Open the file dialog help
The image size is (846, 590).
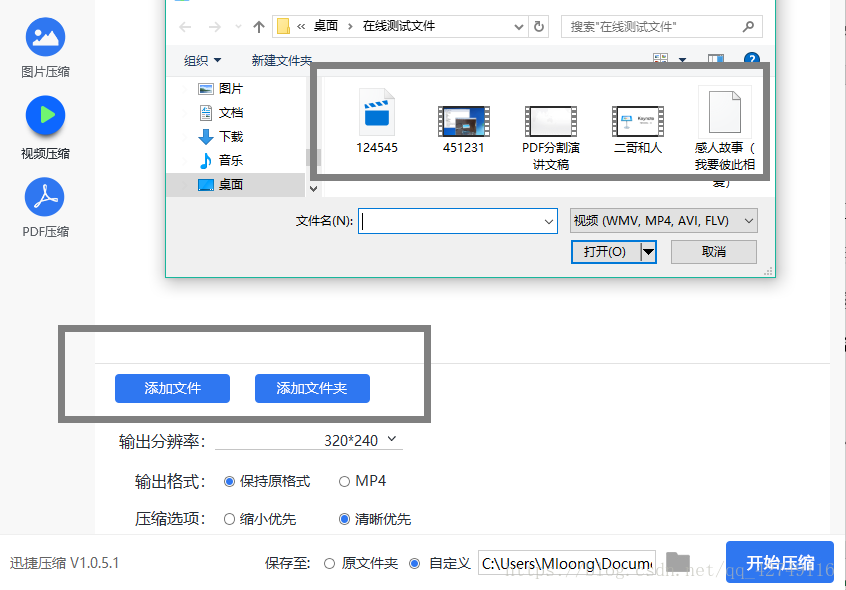752,58
